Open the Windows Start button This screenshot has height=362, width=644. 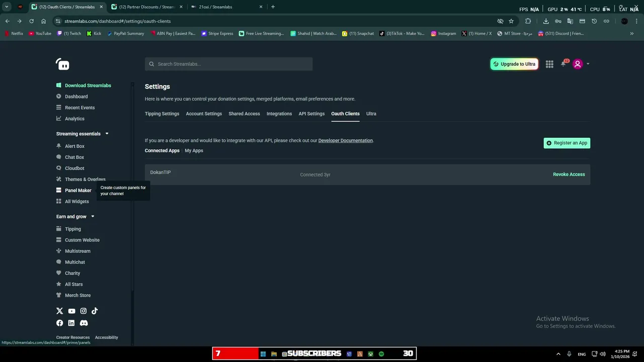(x=263, y=354)
